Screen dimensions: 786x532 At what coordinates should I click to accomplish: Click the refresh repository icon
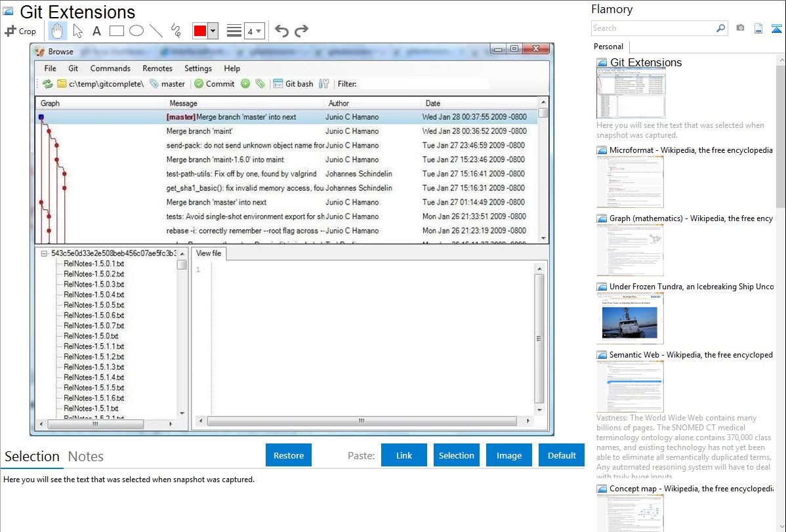[x=48, y=84]
